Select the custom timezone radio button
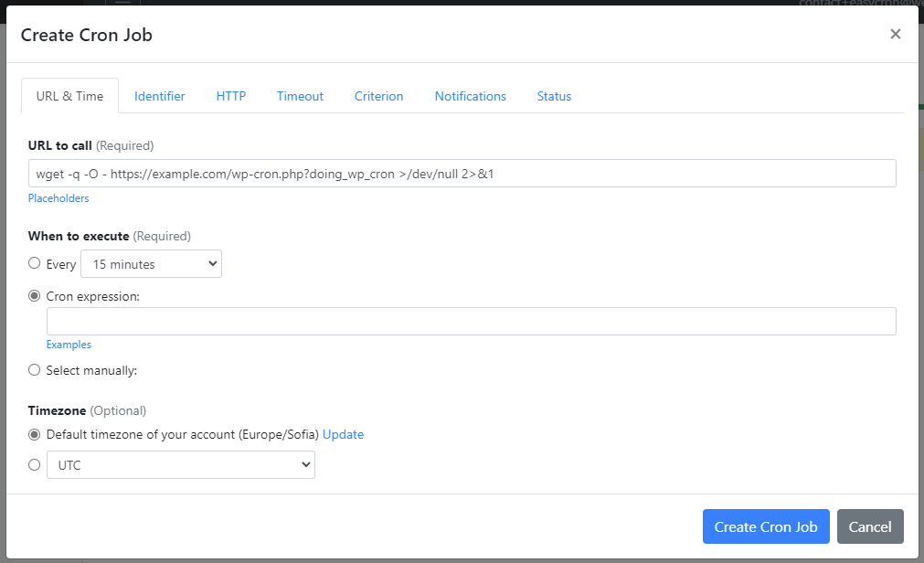The width and height of the screenshot is (924, 563). 34,464
